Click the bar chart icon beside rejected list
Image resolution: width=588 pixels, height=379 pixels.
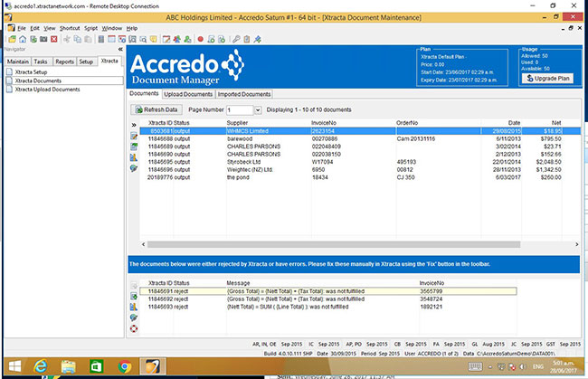click(134, 307)
